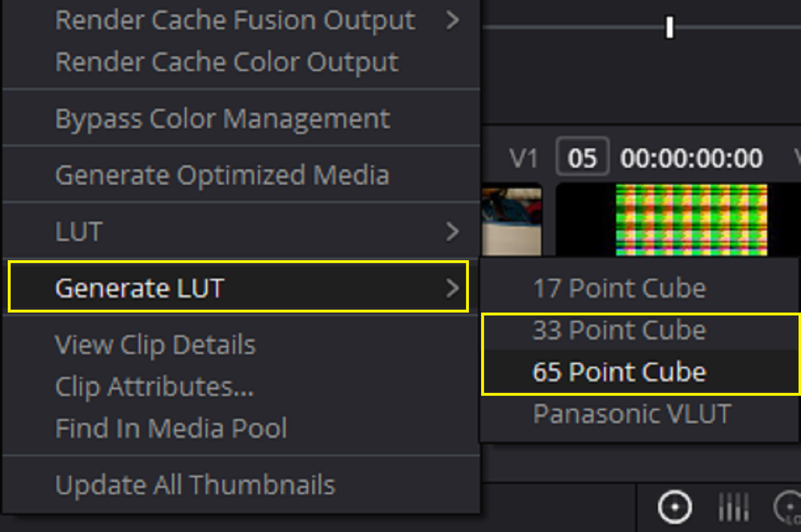The width and height of the screenshot is (801, 532).
Task: Open the LUT menu entry
Action: pos(241,231)
